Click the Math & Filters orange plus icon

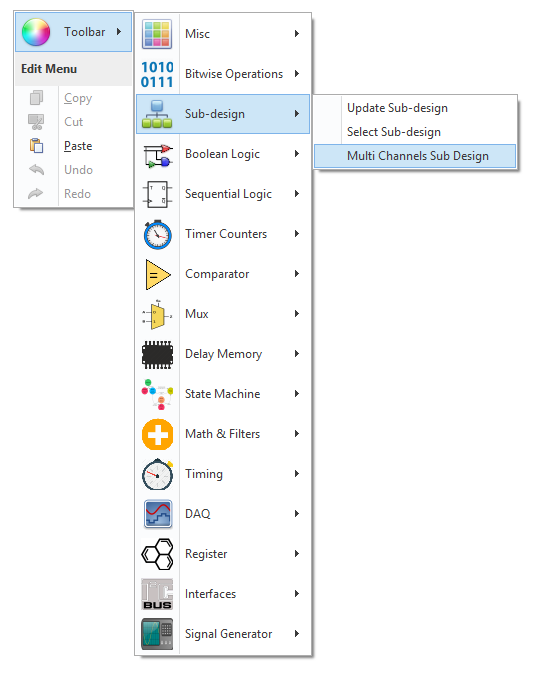point(157,434)
